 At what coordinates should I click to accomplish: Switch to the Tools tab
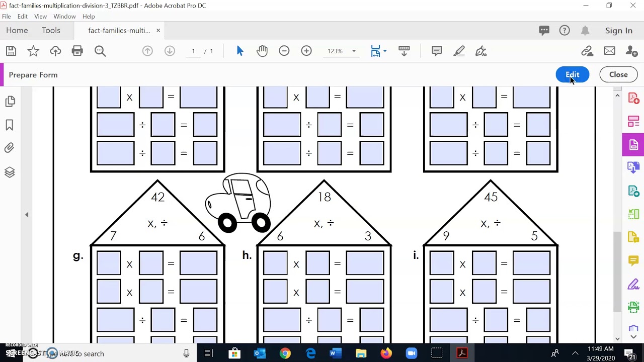(51, 30)
